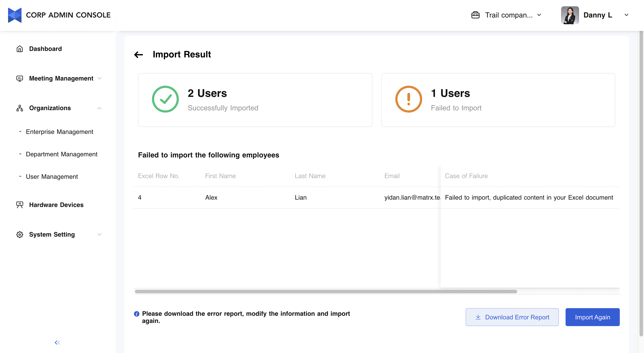Viewport: 644px width, 353px height.
Task: Click the back arrow beside Import Result
Action: click(138, 54)
